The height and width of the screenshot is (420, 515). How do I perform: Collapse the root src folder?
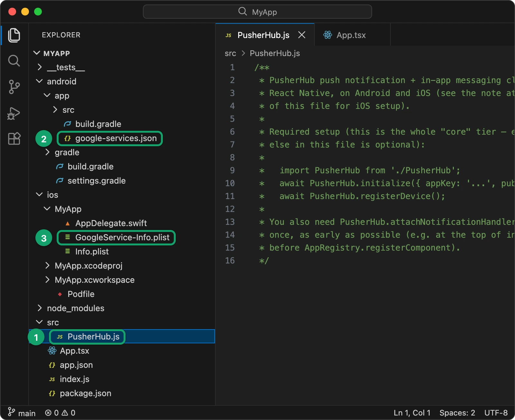click(x=39, y=322)
